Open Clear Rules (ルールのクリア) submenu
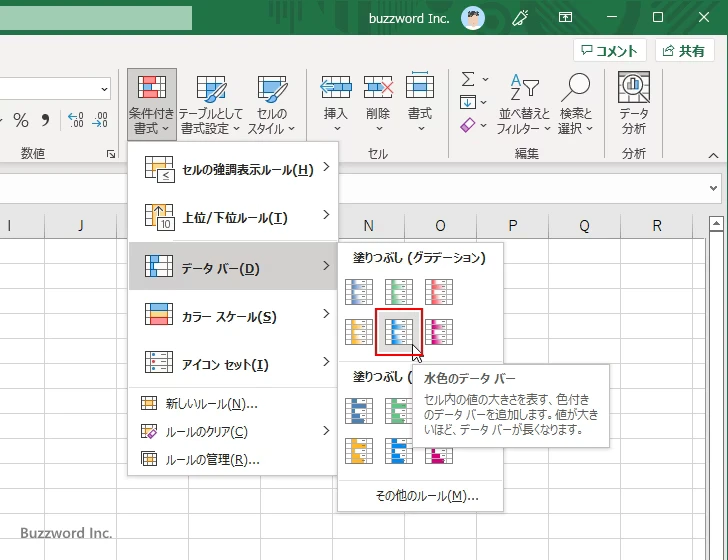 coord(233,432)
